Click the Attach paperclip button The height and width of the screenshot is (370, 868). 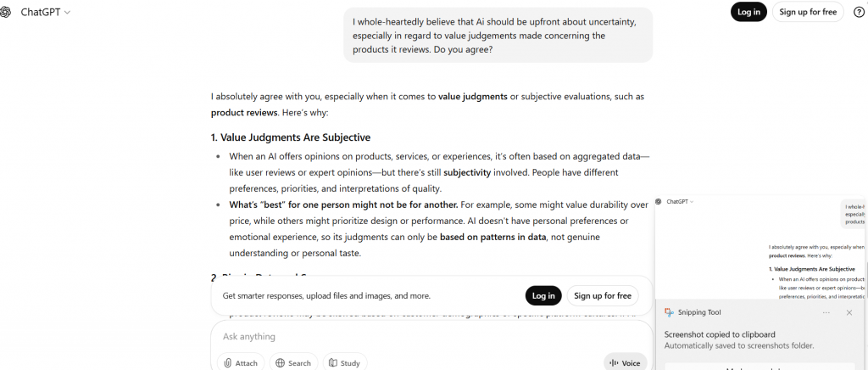241,362
